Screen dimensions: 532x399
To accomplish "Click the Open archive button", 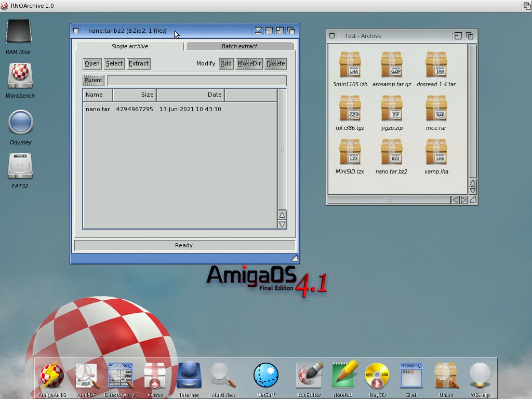I will click(x=92, y=63).
